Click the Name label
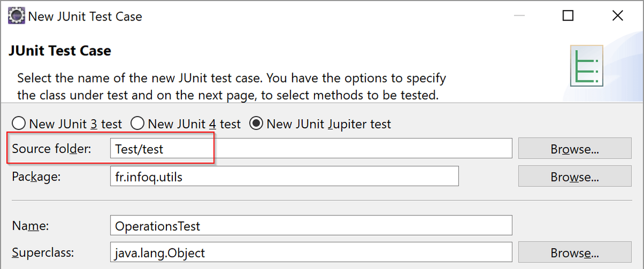The width and height of the screenshot is (644, 269). tap(30, 226)
